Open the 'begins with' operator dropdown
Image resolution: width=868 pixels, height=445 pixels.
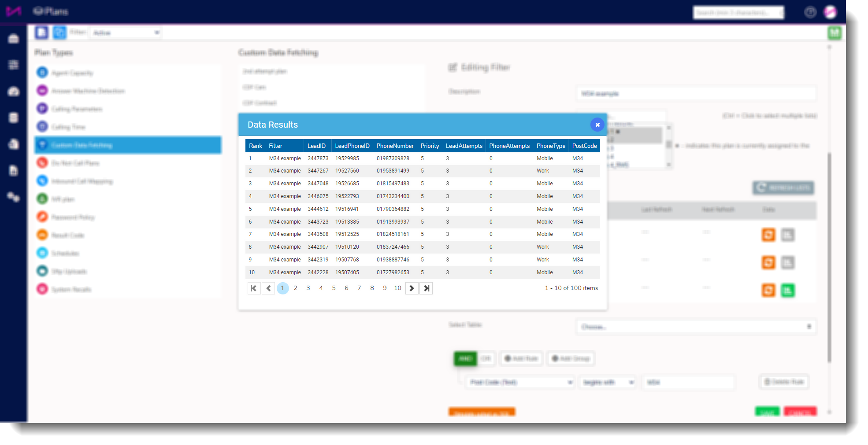click(x=608, y=382)
